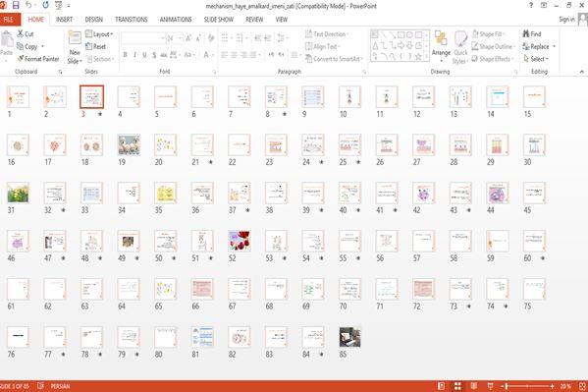Click the Paste clipboard icon

pyautogui.click(x=6, y=39)
